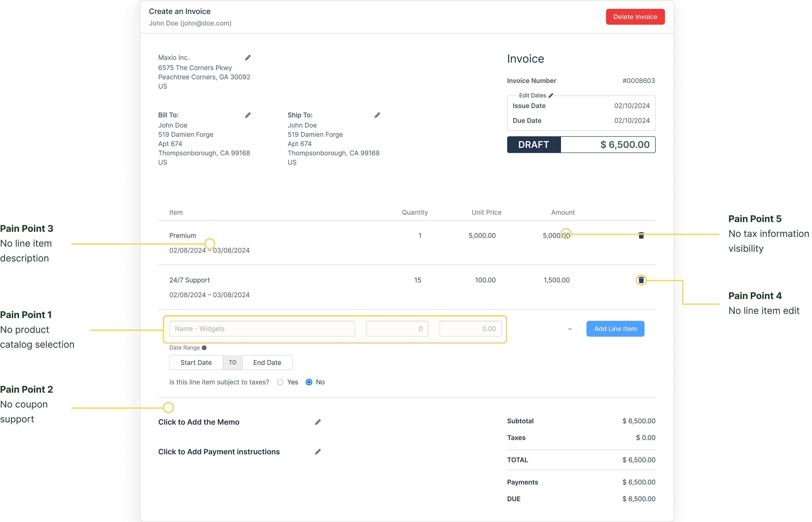Viewport: 812px width, 522px height.
Task: Click the new line item quantity input
Action: pos(397,329)
